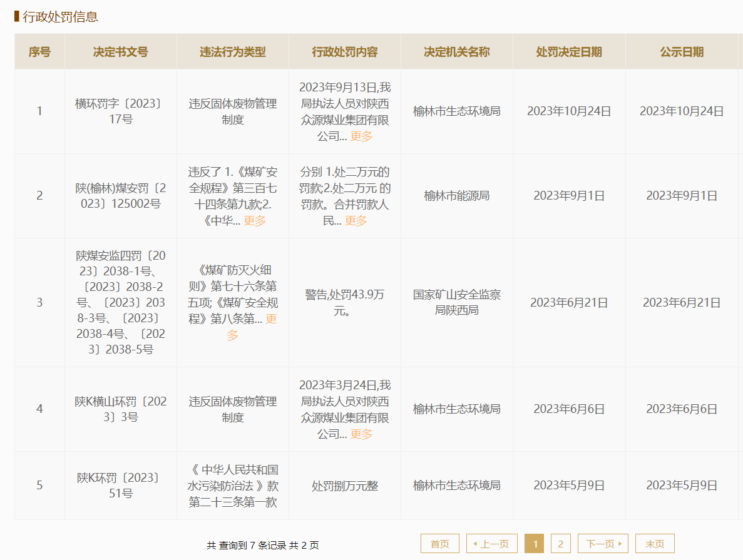The width and height of the screenshot is (743, 560).
Task: Select document number 横环罚字〔2023〕17号
Action: point(120,111)
